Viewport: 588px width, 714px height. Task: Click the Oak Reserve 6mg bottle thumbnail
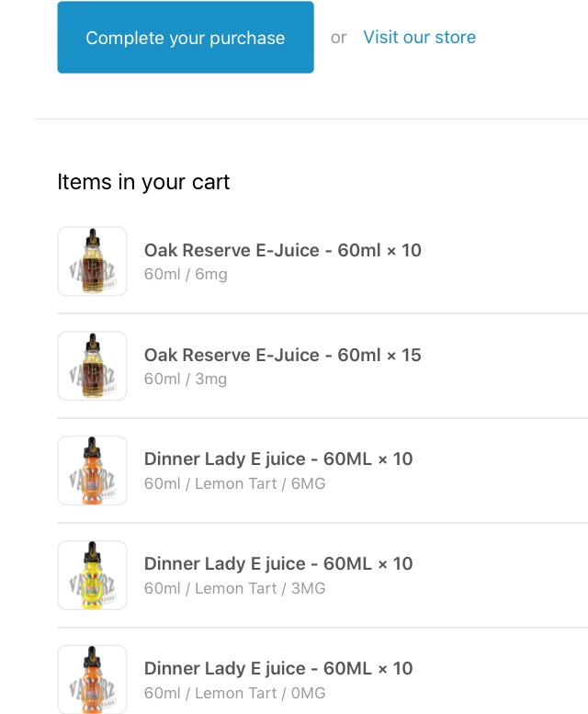pos(92,262)
